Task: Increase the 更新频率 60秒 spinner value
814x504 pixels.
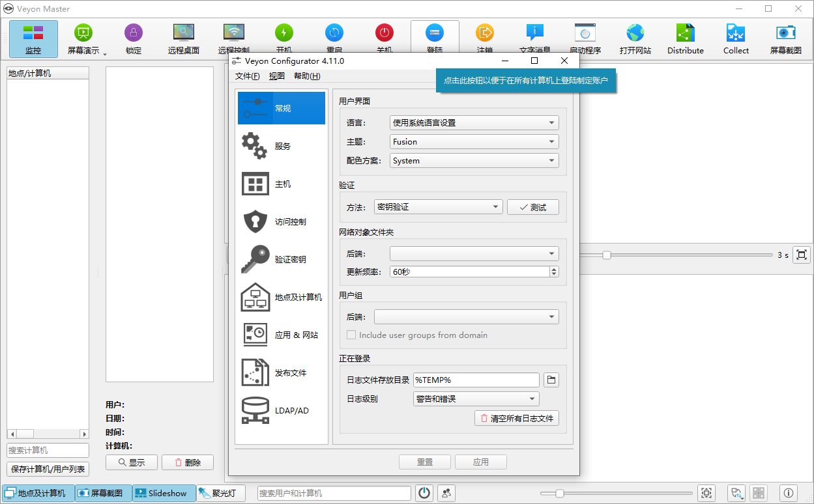Action: [555, 269]
